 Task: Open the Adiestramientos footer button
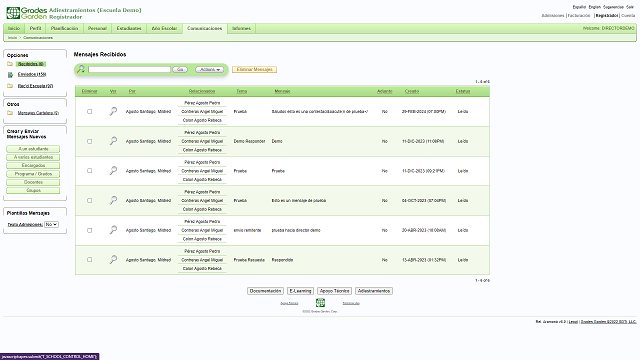tap(374, 291)
